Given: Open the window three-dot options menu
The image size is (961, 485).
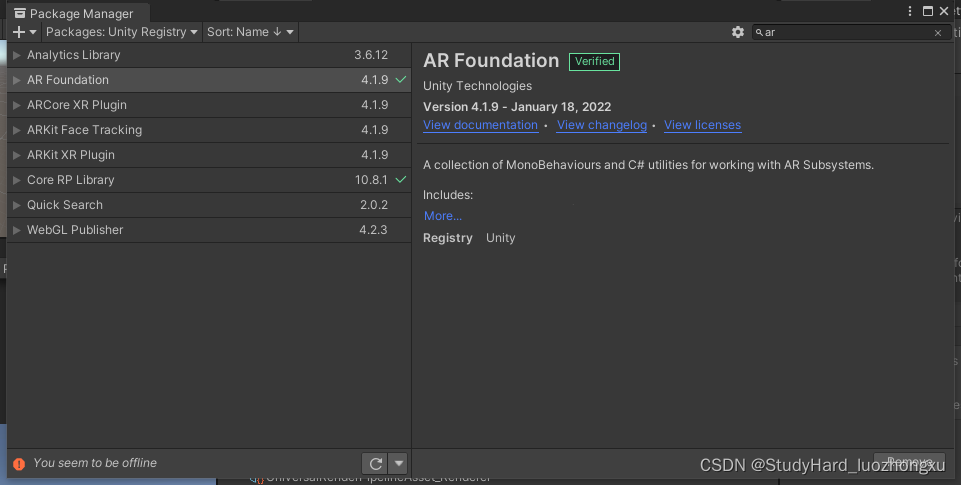Looking at the screenshot, I should [x=910, y=11].
